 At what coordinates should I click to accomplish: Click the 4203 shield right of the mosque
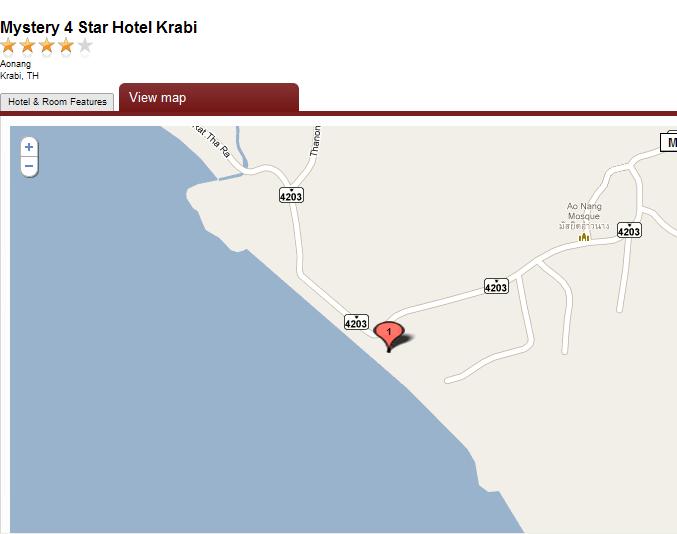click(x=629, y=231)
